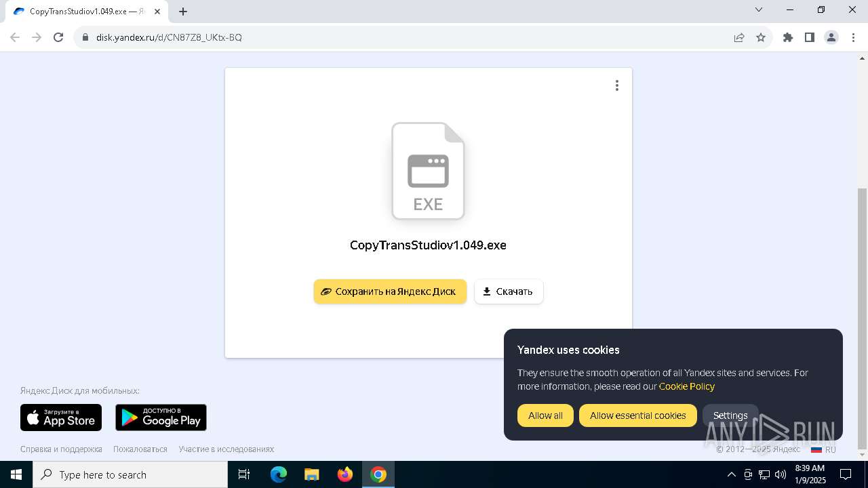Close the CopyTransStudio tab
868x488 pixels.
tap(157, 12)
